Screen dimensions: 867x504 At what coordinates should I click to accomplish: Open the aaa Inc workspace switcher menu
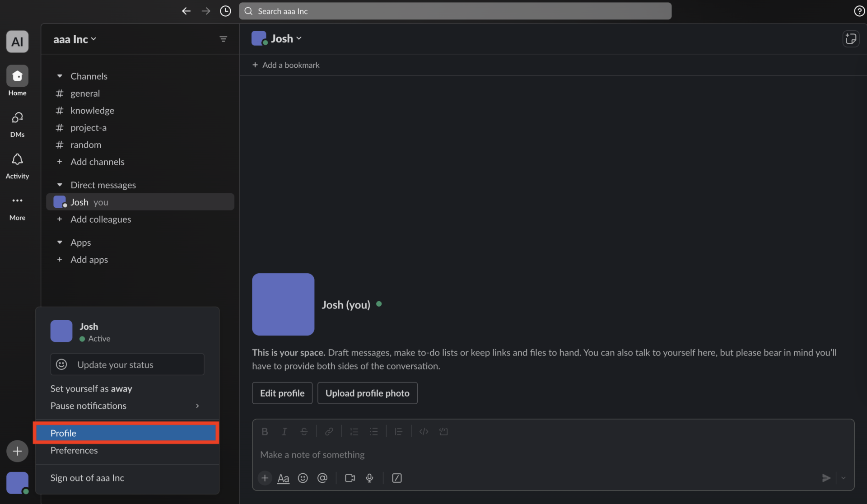pos(75,39)
